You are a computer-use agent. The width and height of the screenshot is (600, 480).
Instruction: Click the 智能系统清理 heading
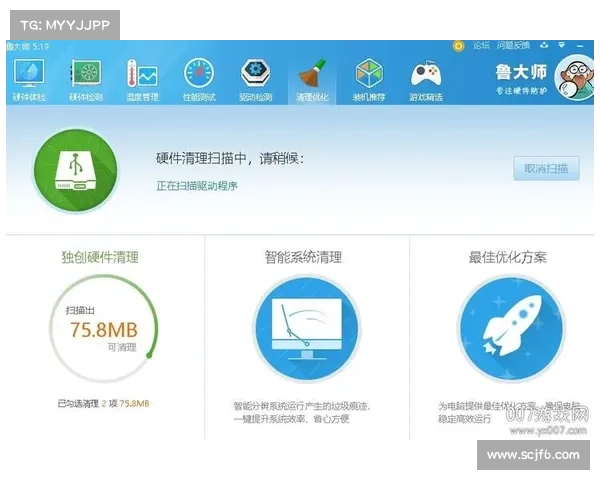(x=303, y=257)
